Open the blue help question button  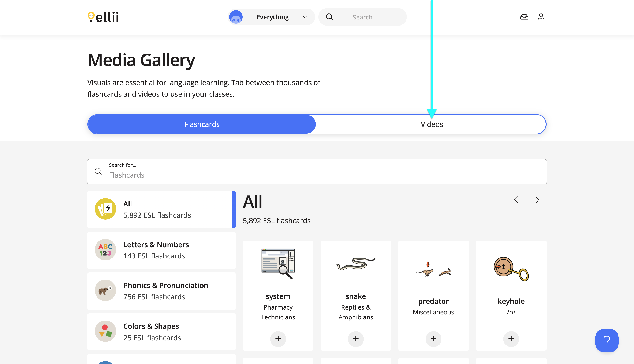pos(607,340)
